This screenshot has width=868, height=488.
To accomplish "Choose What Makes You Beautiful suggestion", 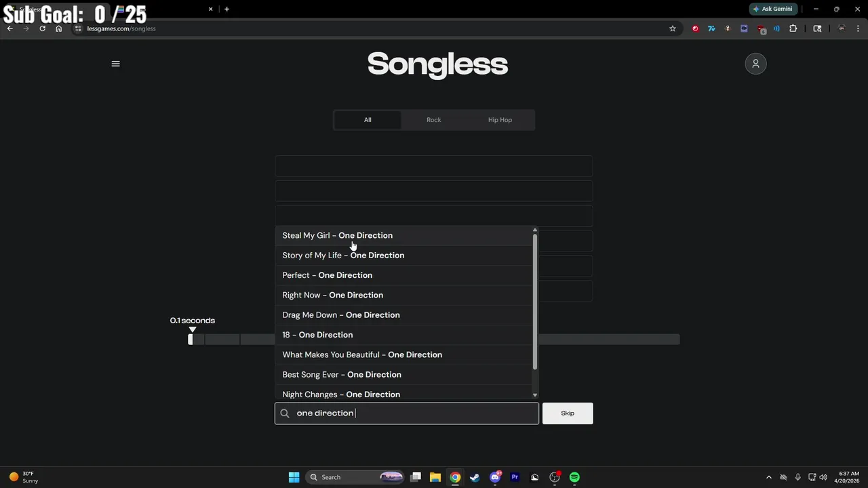I will tap(404, 354).
